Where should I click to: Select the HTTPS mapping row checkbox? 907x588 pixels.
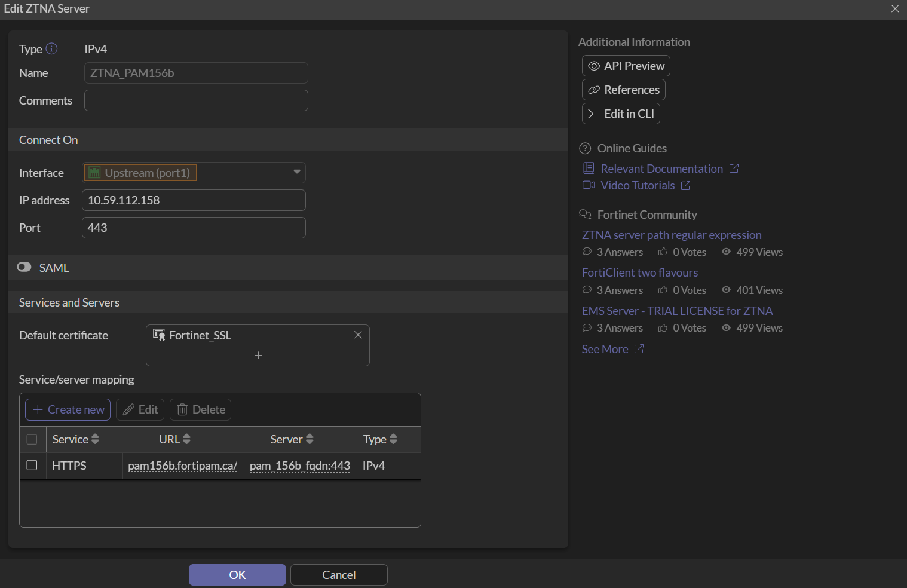32,465
